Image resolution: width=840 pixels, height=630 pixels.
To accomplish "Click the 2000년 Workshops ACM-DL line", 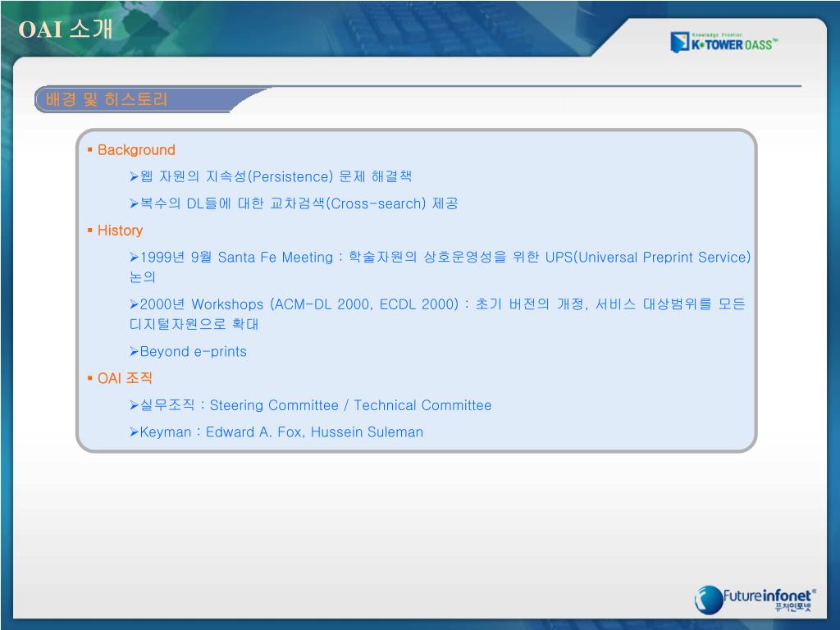I will coord(437,304).
